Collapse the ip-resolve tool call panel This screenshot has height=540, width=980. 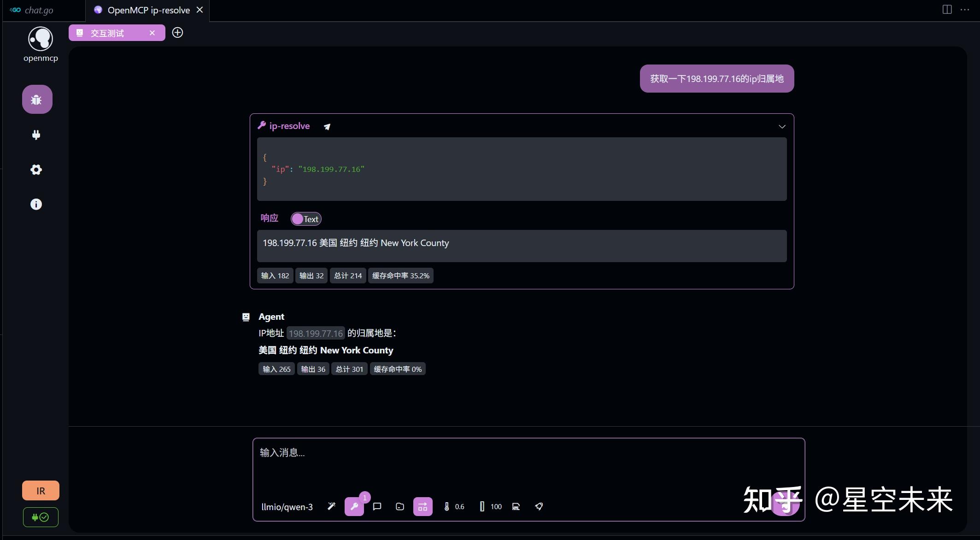(x=781, y=126)
